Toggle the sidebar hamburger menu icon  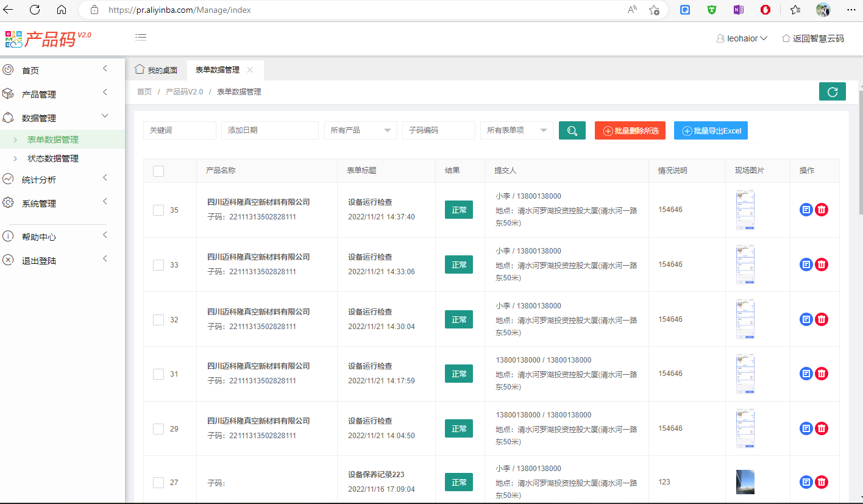coord(141,38)
